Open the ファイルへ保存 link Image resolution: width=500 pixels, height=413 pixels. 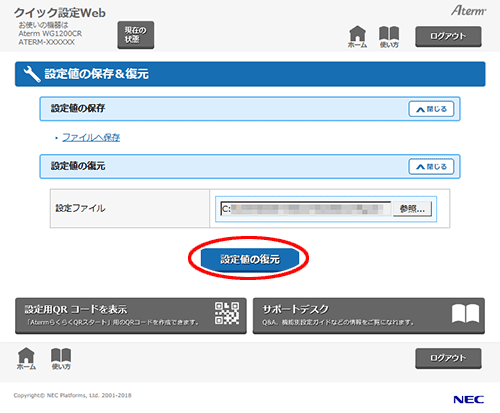click(91, 137)
